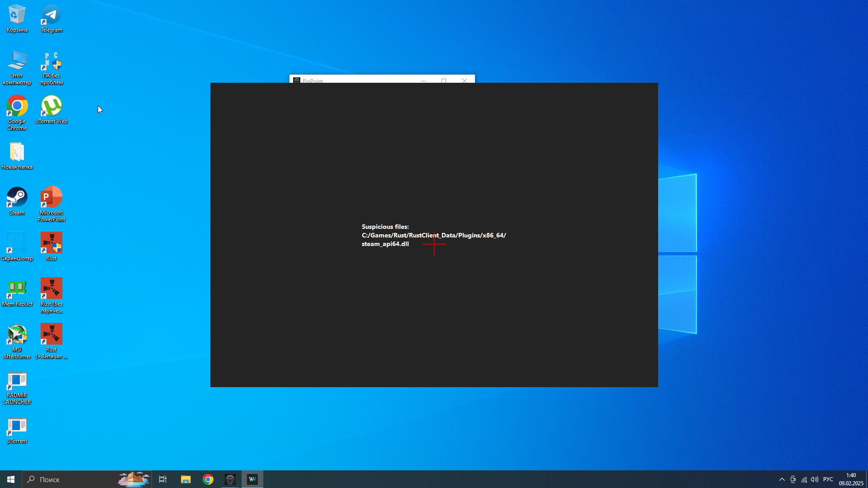Select the Новая папка folder icon
The image size is (868, 488).
(x=17, y=156)
